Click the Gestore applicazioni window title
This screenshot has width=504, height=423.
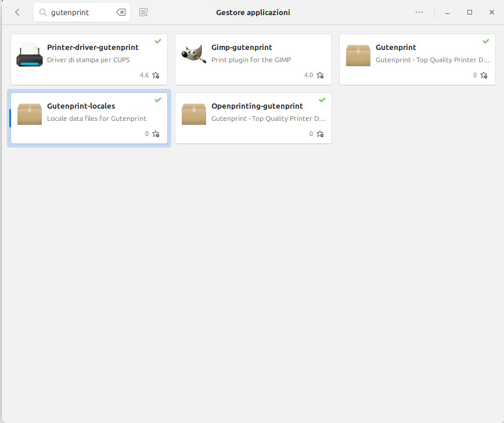coord(253,13)
